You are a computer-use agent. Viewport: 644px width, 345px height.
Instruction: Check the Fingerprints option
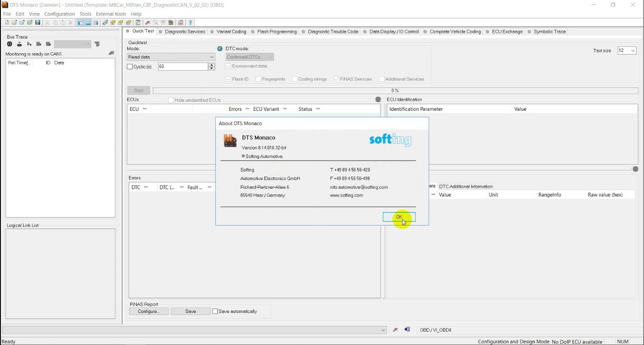258,79
